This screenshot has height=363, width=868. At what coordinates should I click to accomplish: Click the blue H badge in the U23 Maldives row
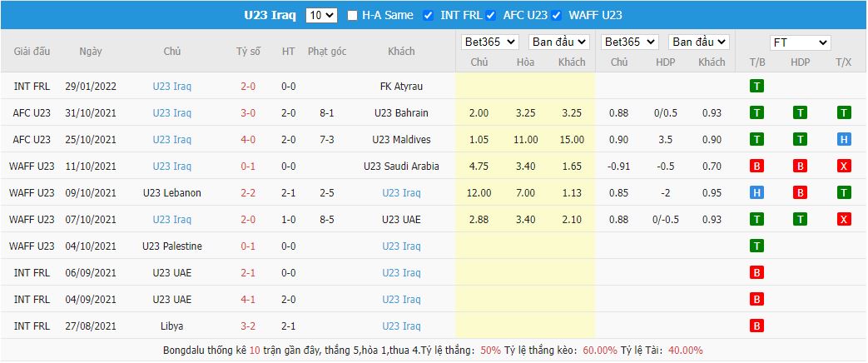coord(842,139)
